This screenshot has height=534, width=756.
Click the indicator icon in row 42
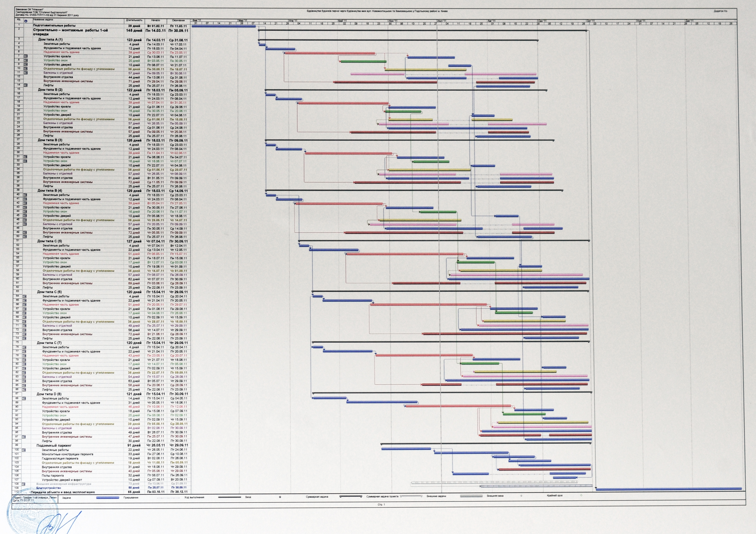click(25, 203)
